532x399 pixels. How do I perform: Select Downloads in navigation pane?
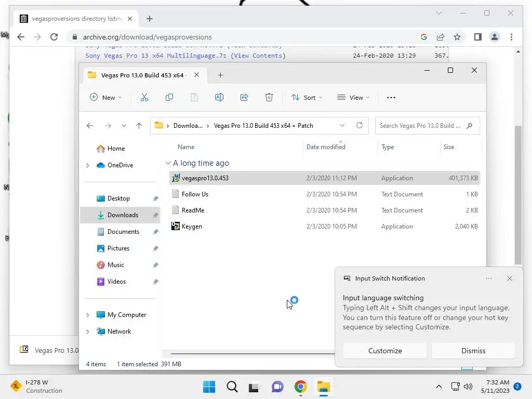120,215
